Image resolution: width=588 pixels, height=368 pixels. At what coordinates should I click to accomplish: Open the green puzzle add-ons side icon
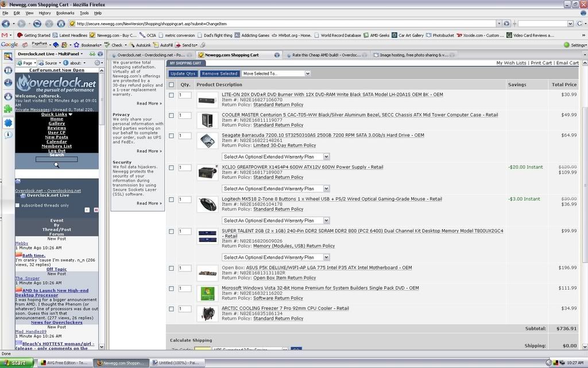coord(8,109)
